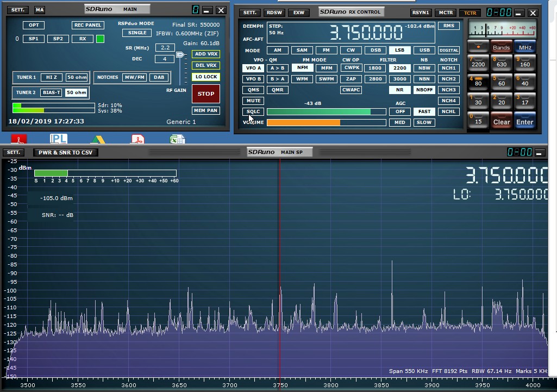
Task: Open the Excel spreadsheet desktop icon
Action: 177,139
